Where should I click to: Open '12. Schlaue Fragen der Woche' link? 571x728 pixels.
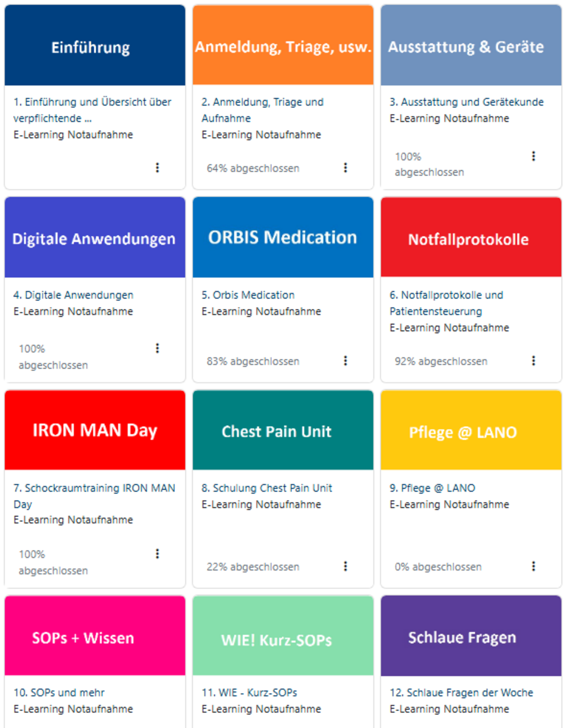(x=461, y=692)
